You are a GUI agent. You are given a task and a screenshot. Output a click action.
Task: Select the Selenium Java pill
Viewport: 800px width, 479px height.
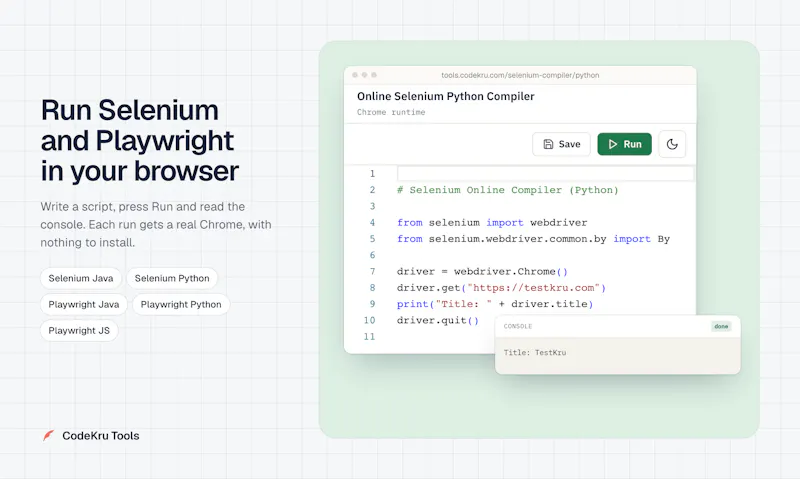click(x=81, y=278)
